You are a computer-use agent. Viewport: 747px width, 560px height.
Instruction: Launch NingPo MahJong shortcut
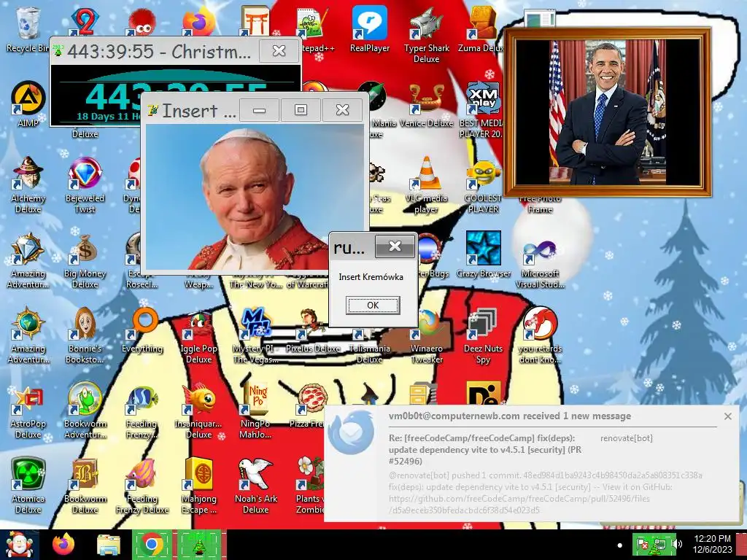point(255,411)
